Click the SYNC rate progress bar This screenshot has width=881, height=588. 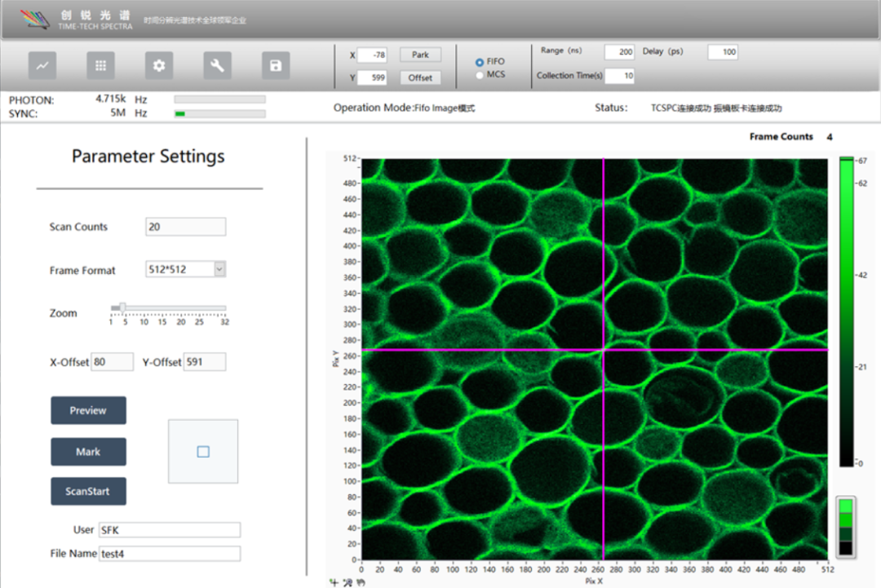coord(219,114)
